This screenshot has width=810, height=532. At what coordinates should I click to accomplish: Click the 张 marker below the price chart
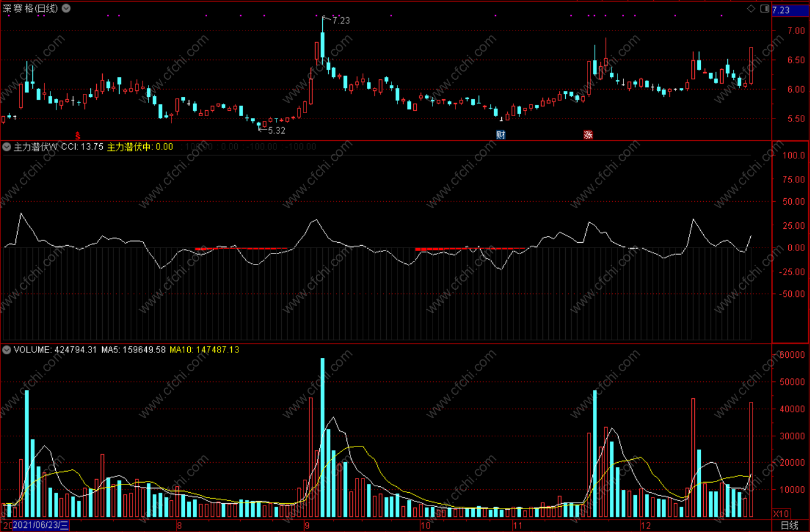coord(588,135)
